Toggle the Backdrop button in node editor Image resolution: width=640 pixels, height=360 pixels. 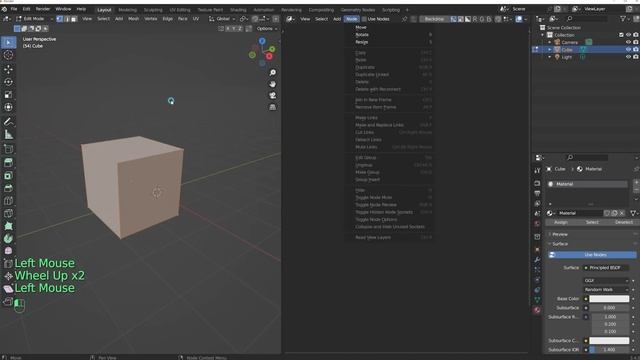tap(434, 19)
